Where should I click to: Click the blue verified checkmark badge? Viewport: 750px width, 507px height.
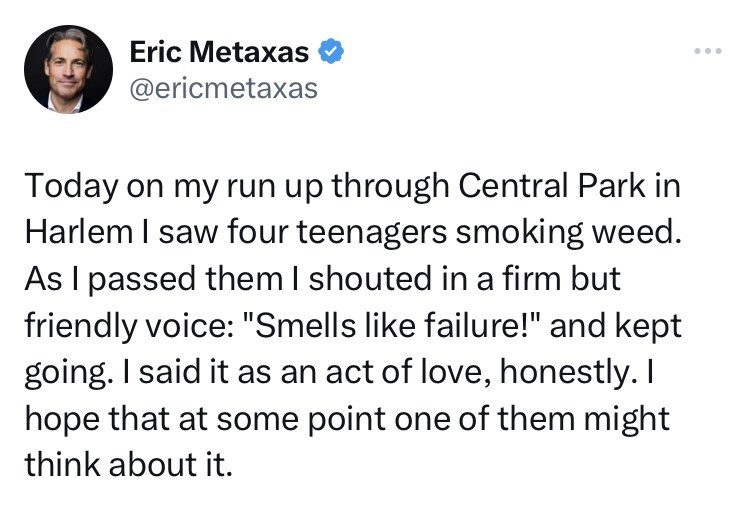[332, 51]
